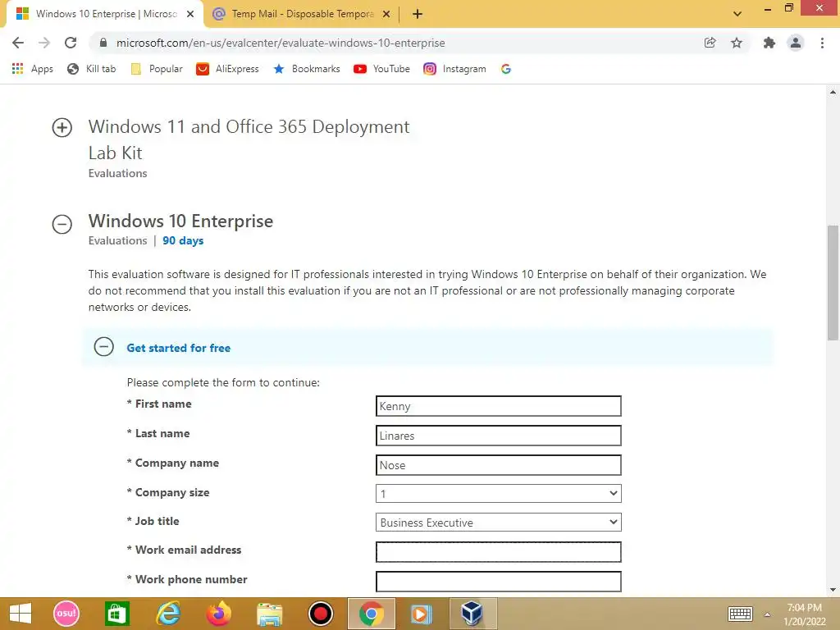Close the Windows 10 Enterprise tab

190,14
